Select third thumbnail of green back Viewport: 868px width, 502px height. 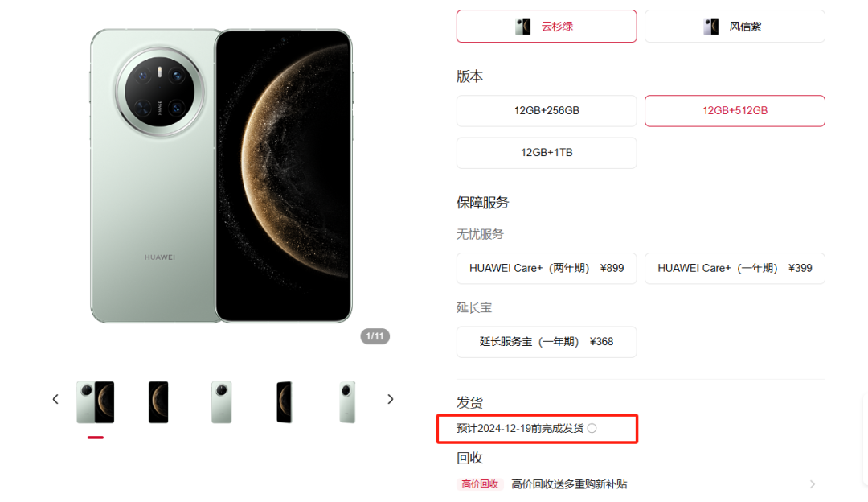coord(222,402)
